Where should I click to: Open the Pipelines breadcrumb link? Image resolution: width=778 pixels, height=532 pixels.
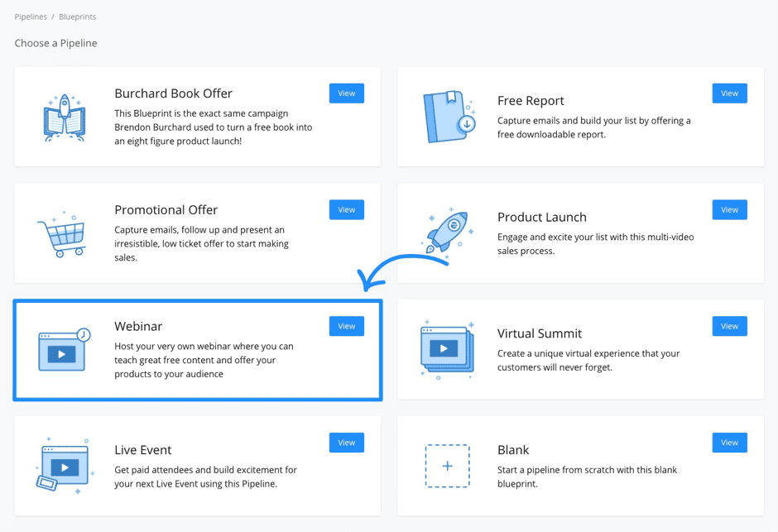click(31, 16)
